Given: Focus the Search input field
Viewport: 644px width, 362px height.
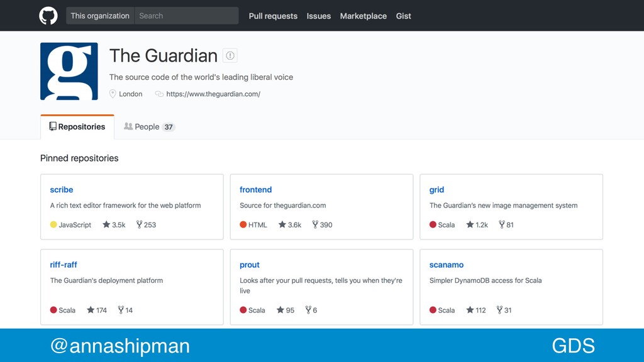Looking at the screenshot, I should (x=186, y=16).
